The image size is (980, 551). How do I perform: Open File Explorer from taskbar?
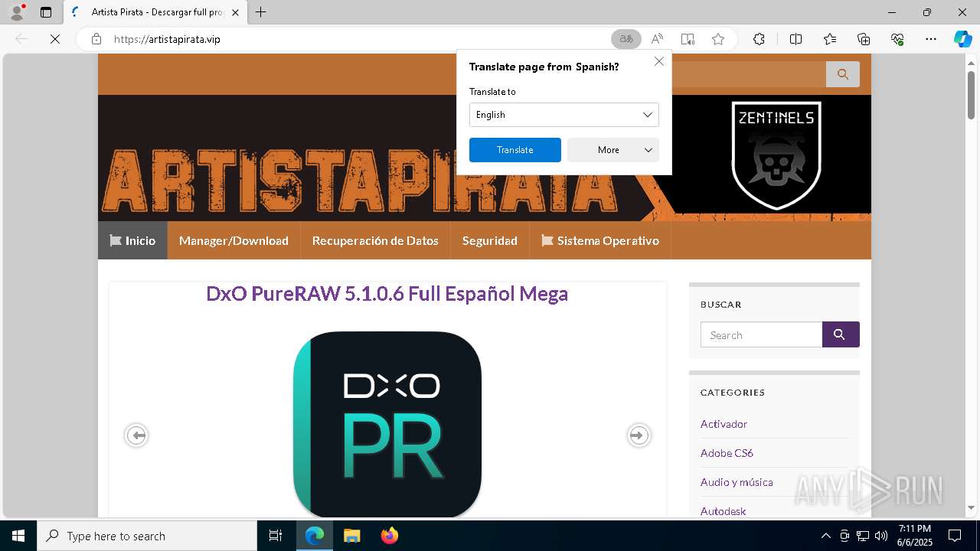click(352, 536)
